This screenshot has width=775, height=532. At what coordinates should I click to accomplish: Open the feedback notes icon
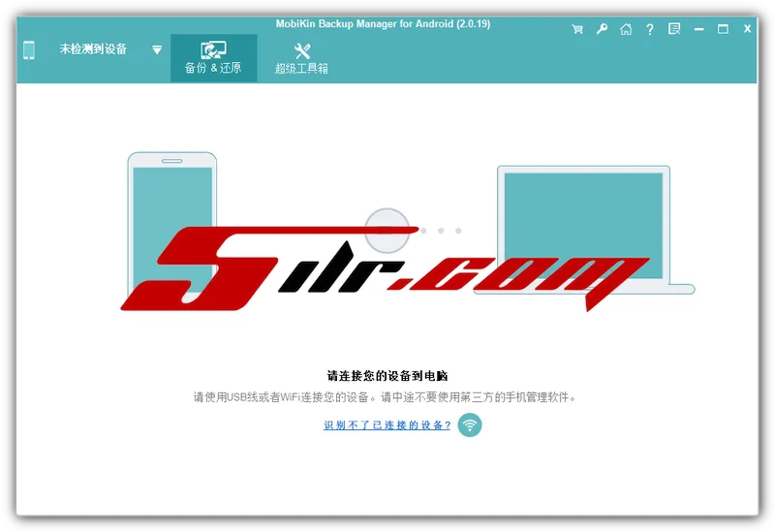click(x=674, y=29)
